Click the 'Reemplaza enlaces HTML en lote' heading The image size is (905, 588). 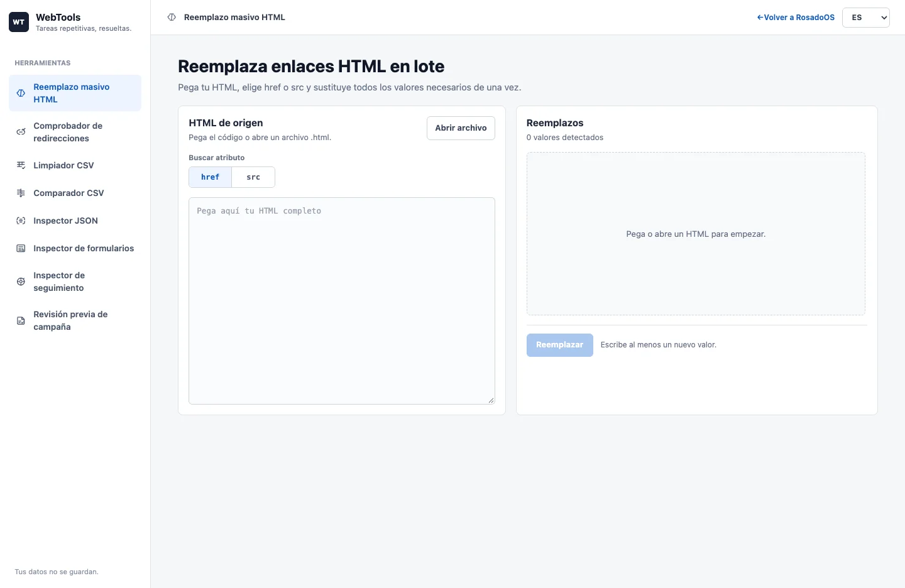(311, 67)
